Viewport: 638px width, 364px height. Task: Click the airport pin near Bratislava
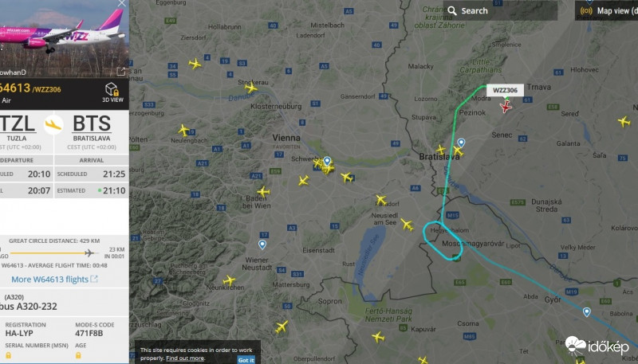click(x=461, y=143)
